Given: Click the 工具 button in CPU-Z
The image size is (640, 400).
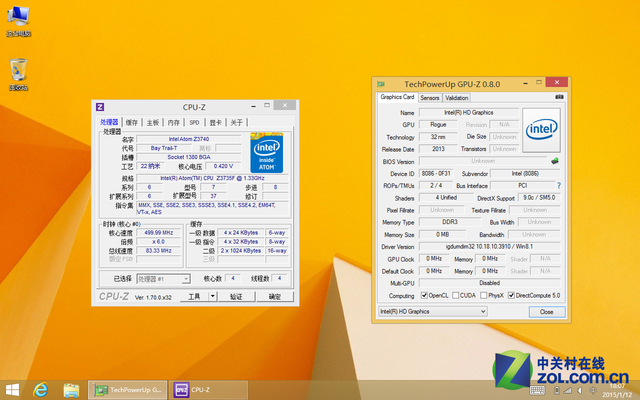Looking at the screenshot, I should (x=194, y=297).
